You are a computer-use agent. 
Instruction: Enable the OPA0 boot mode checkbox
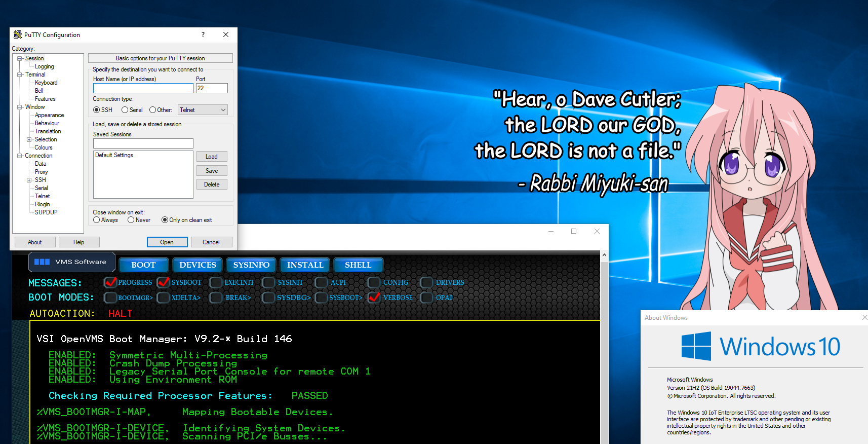pos(426,298)
